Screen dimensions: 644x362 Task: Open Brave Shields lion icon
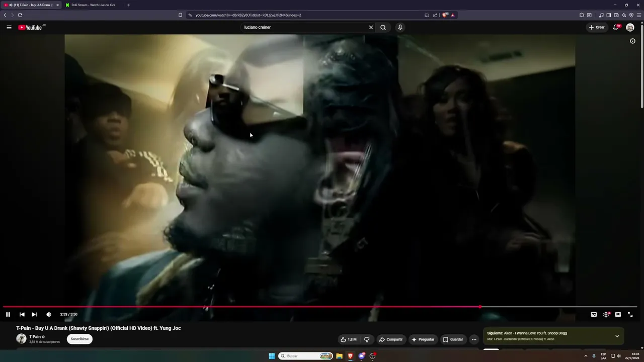[444, 15]
